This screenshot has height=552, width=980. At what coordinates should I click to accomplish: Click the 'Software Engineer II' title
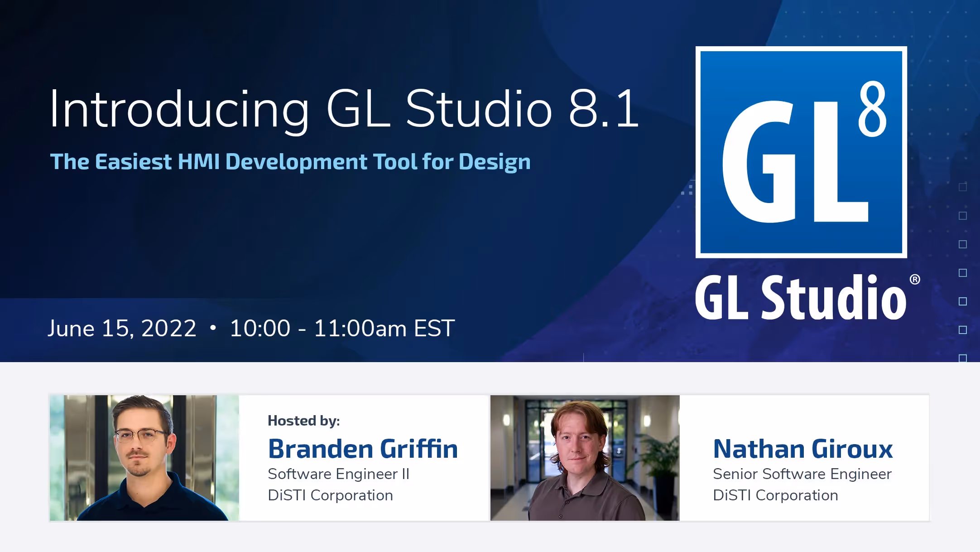(x=339, y=474)
